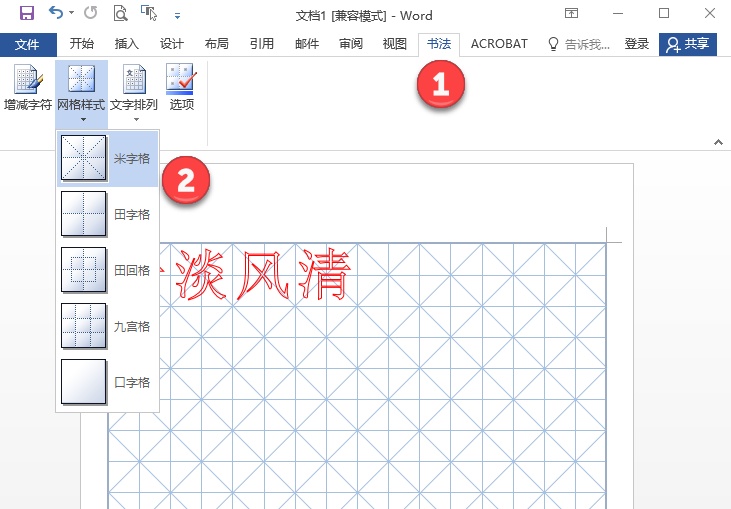Switch to the 布局 tab
Image resolution: width=731 pixels, height=509 pixels.
tap(216, 44)
